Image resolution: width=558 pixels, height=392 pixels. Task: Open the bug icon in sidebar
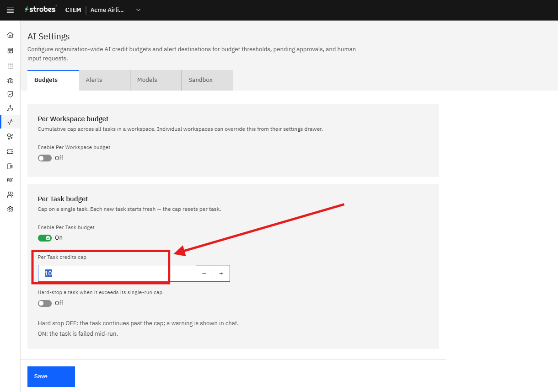point(10,81)
